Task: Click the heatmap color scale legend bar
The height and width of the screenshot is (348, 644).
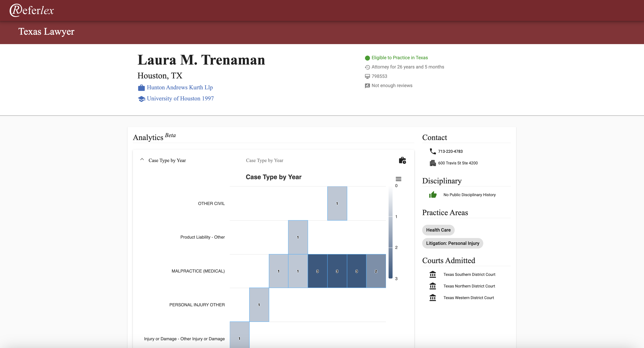Action: [390, 232]
